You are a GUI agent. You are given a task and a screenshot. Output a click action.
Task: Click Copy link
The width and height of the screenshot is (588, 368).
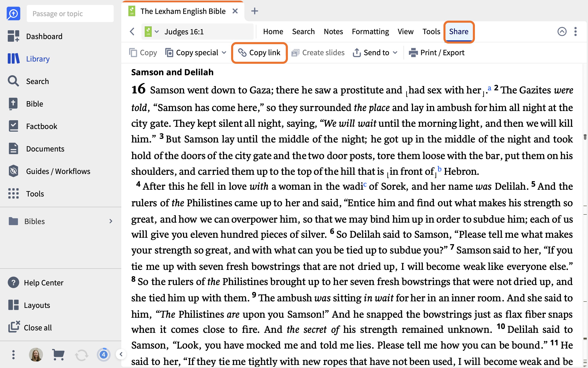pyautogui.click(x=259, y=53)
